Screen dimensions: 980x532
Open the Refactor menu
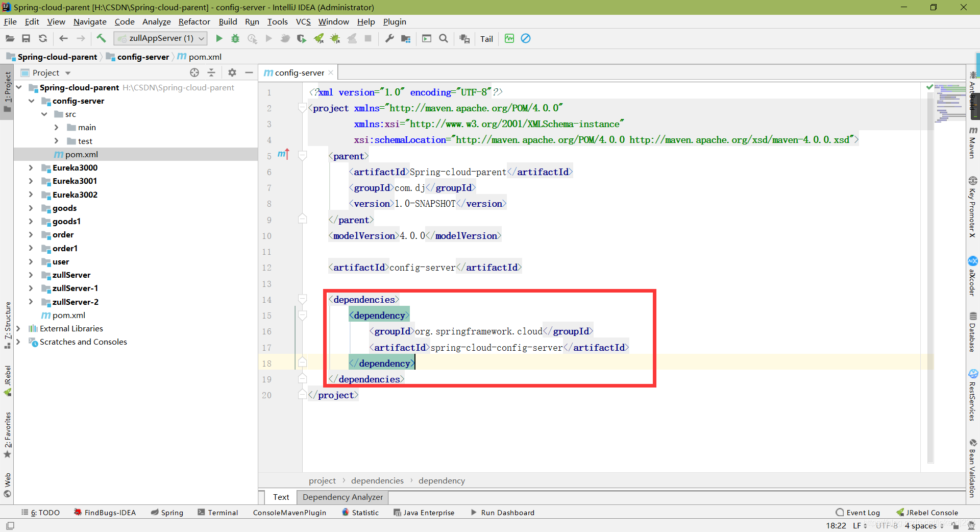click(194, 21)
